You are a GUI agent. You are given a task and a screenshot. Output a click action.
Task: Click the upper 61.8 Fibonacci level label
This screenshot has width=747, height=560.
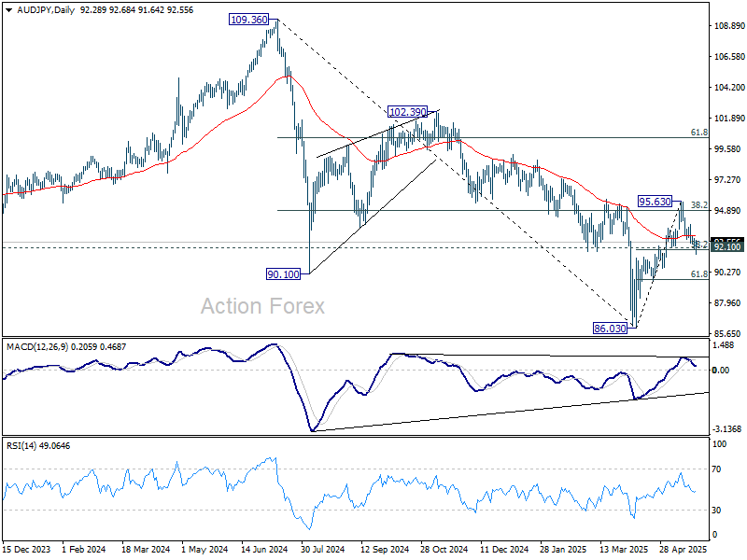click(x=698, y=133)
